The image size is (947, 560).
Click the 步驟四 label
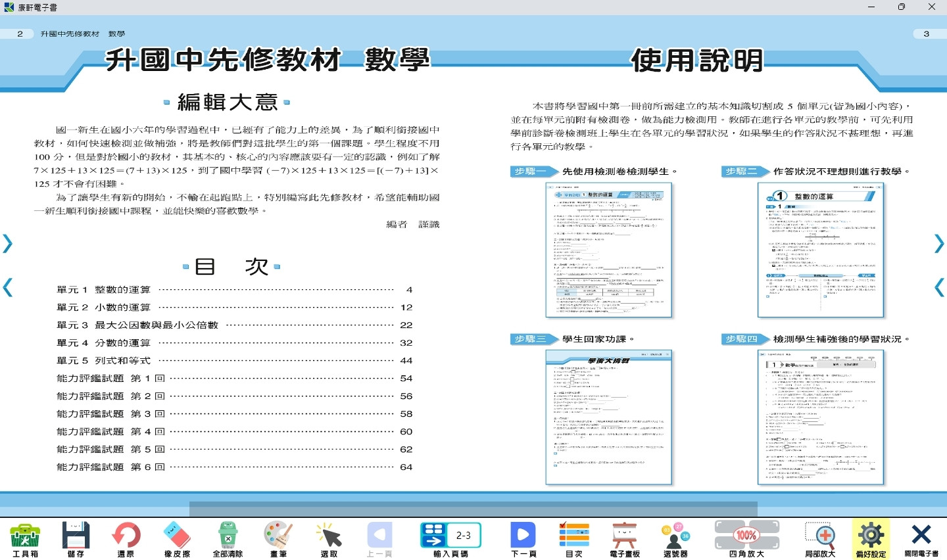[741, 339]
